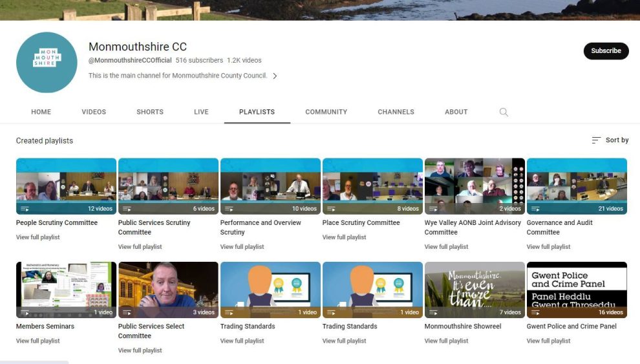Viewport: 640px width, 364px height.
Task: Click the Members Seminars playlist title
Action: click(x=45, y=327)
